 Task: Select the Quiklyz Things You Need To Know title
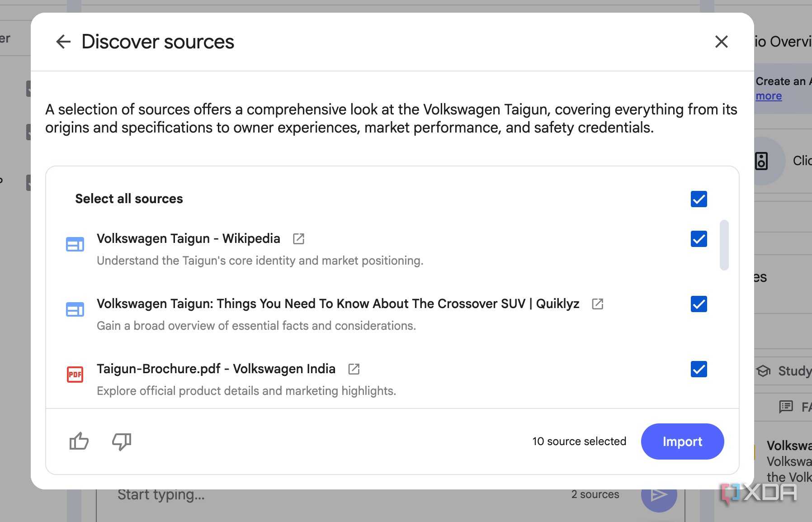(338, 304)
